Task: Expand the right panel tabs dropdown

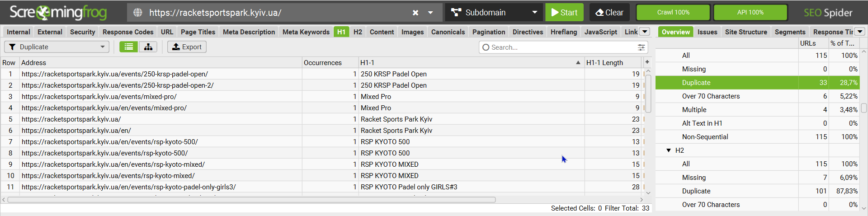Action: [x=860, y=32]
